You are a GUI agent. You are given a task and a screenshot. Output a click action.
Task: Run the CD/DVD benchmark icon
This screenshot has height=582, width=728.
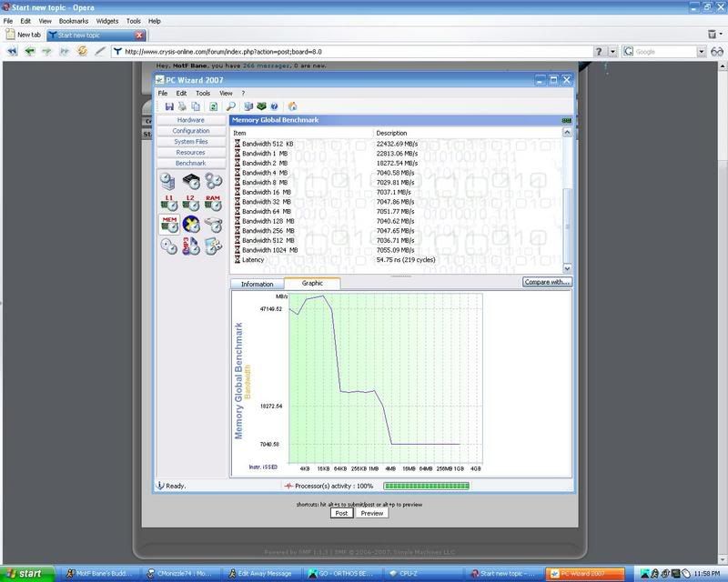point(169,246)
